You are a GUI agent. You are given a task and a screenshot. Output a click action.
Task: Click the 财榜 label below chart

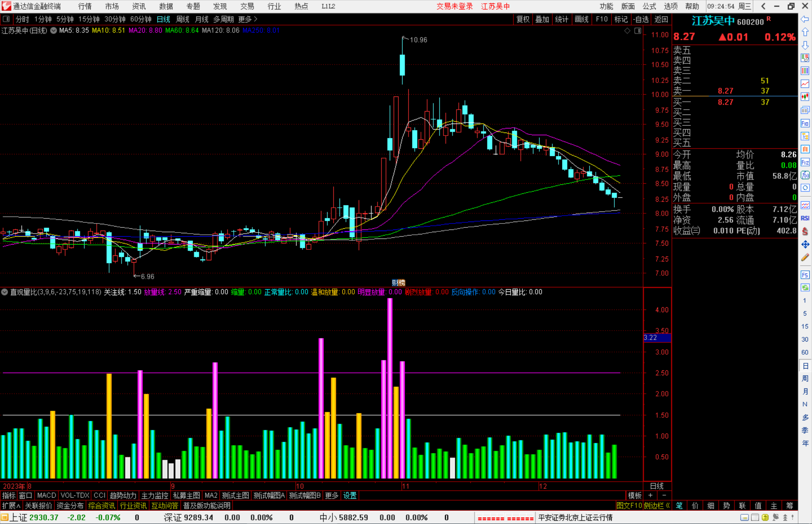tap(398, 282)
